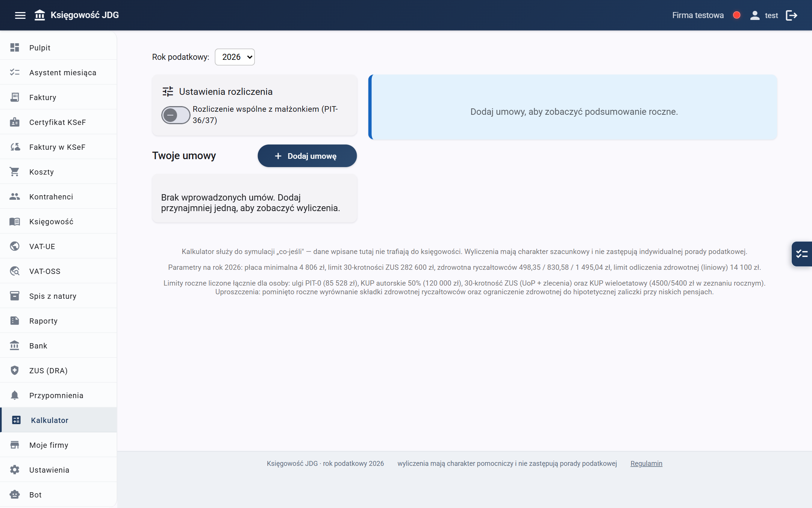Toggle joint settlement with spouse switch
This screenshot has height=508, width=812.
pyautogui.click(x=176, y=115)
